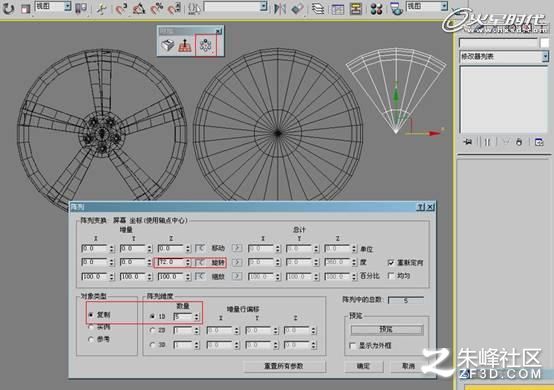Open the Material Editor colored spheres icon
This screenshot has width=554, height=390.
[x=377, y=8]
